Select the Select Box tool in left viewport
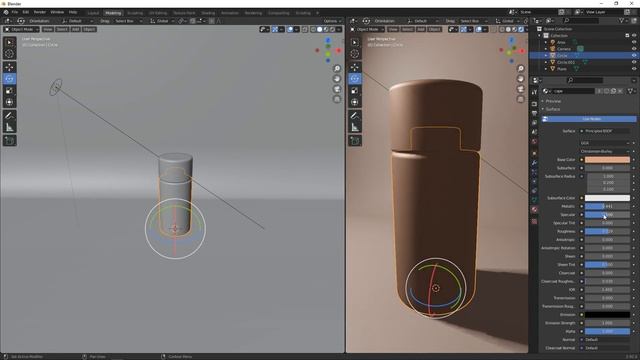This screenshot has width=640, height=360. pyautogui.click(x=9, y=42)
